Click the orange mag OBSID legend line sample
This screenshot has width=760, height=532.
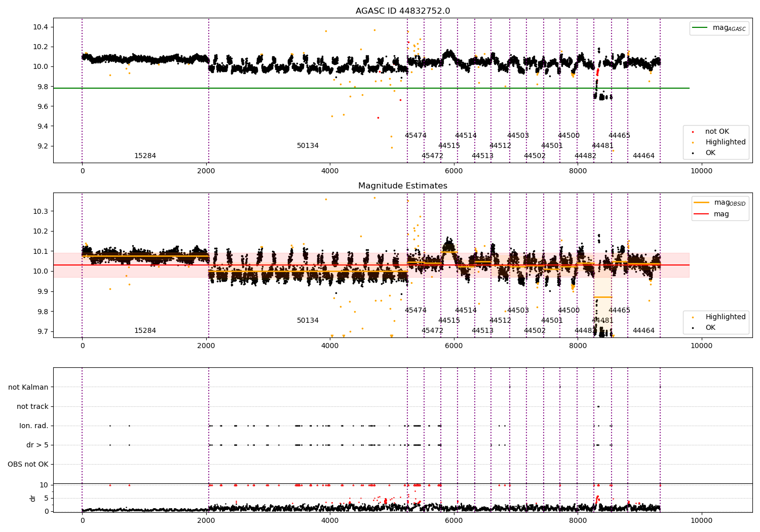702,203
